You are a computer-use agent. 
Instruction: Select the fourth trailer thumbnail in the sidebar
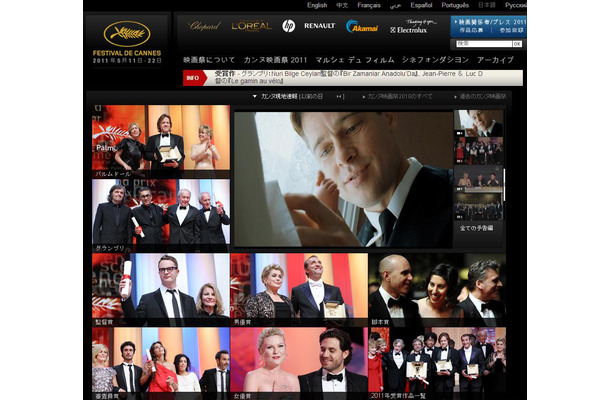[x=479, y=207]
